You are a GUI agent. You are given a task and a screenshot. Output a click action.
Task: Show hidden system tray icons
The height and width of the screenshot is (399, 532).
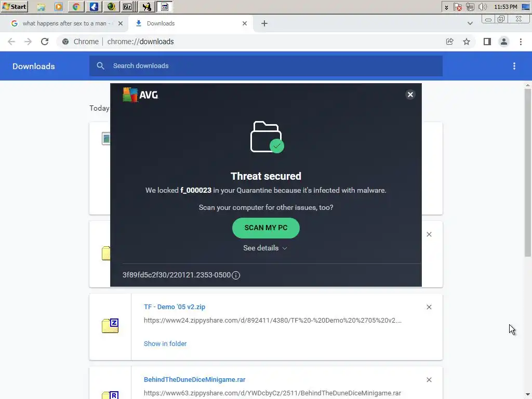(446, 7)
